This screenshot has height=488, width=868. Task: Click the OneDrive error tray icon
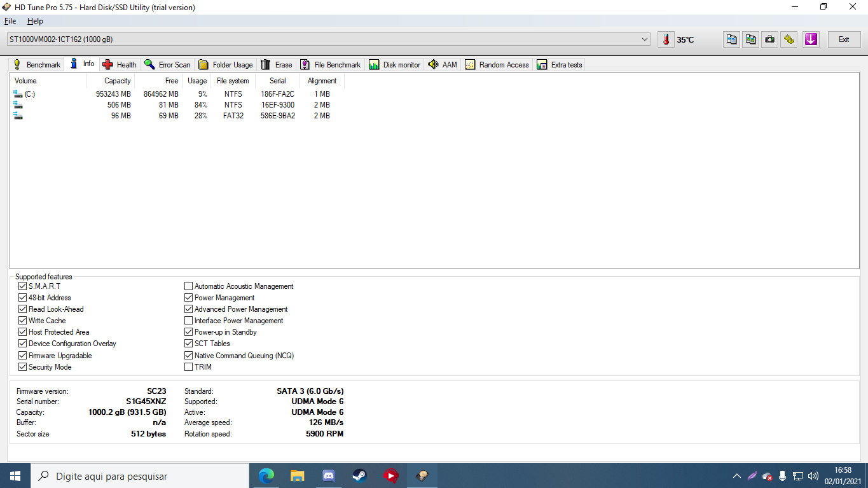(768, 476)
